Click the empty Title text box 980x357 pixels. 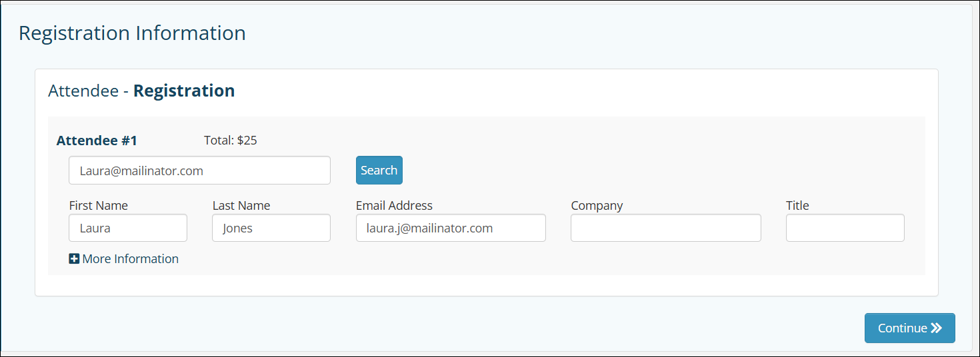point(845,228)
